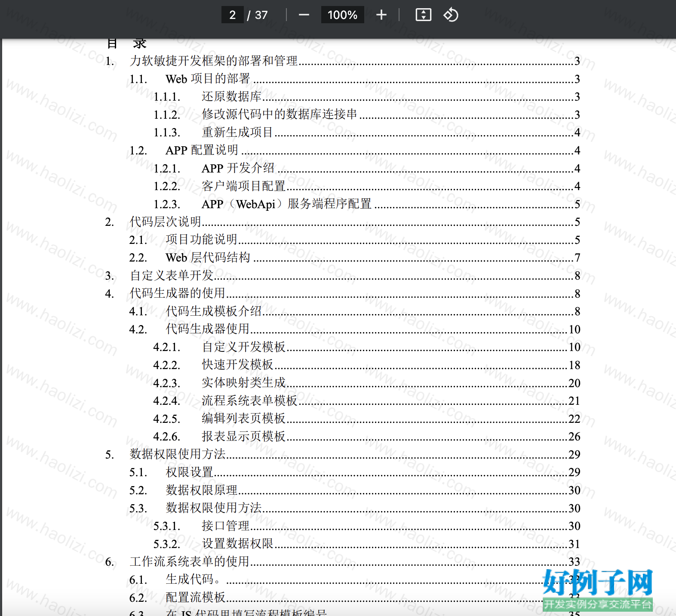Click the 6.1 生成代码 entry
676x616 pixels.
click(x=355, y=580)
